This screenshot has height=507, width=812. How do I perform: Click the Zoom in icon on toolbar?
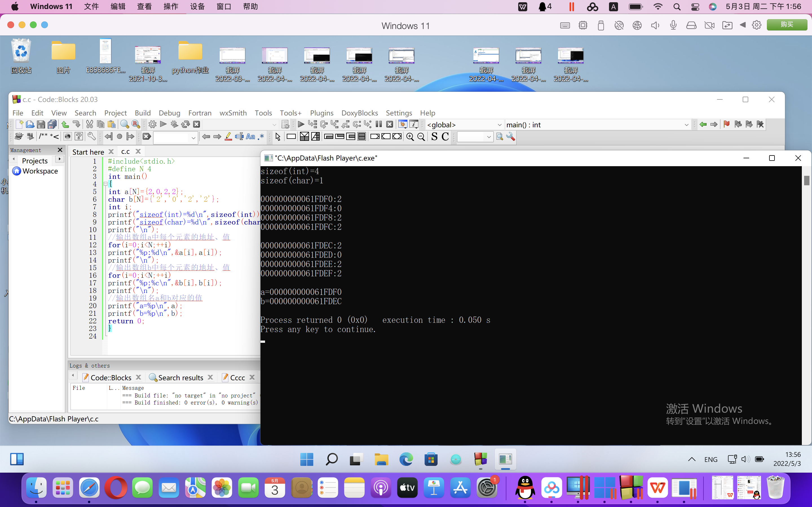[410, 137]
